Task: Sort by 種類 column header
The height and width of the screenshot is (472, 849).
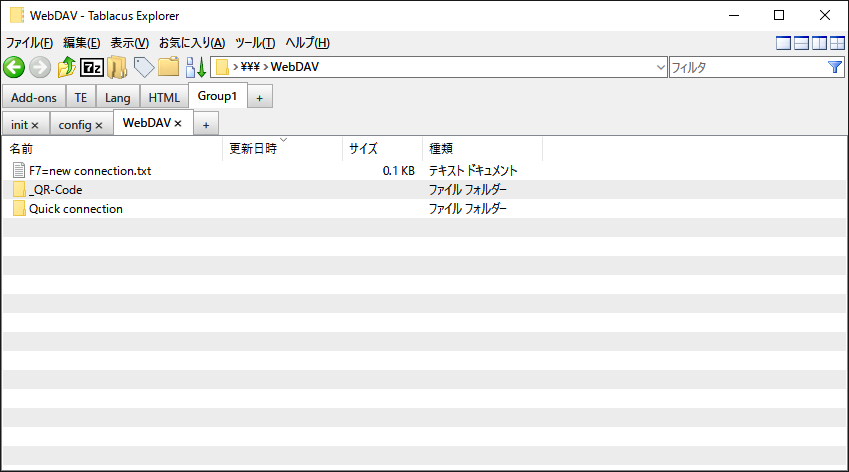Action: [x=482, y=148]
